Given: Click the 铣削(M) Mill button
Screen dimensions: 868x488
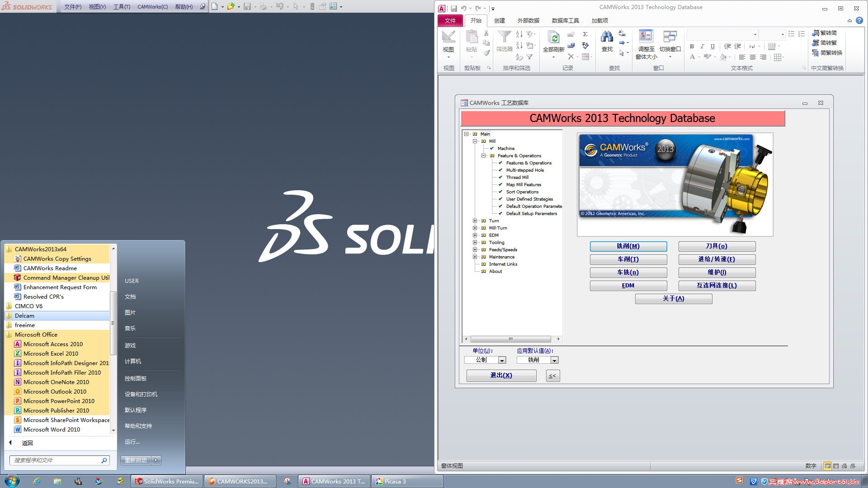Looking at the screenshot, I should click(x=628, y=246).
